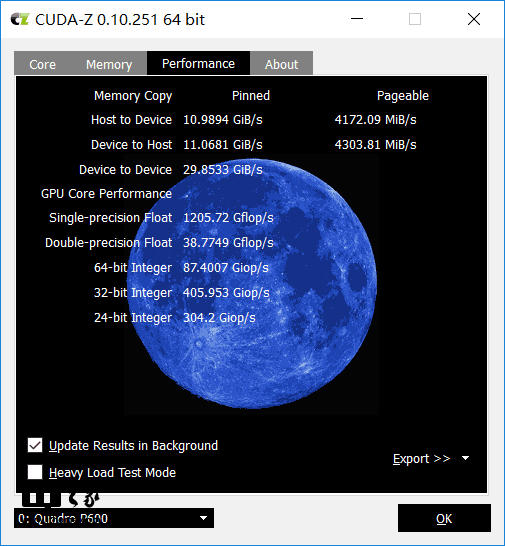Uncheck Update Results in Background

click(35, 445)
